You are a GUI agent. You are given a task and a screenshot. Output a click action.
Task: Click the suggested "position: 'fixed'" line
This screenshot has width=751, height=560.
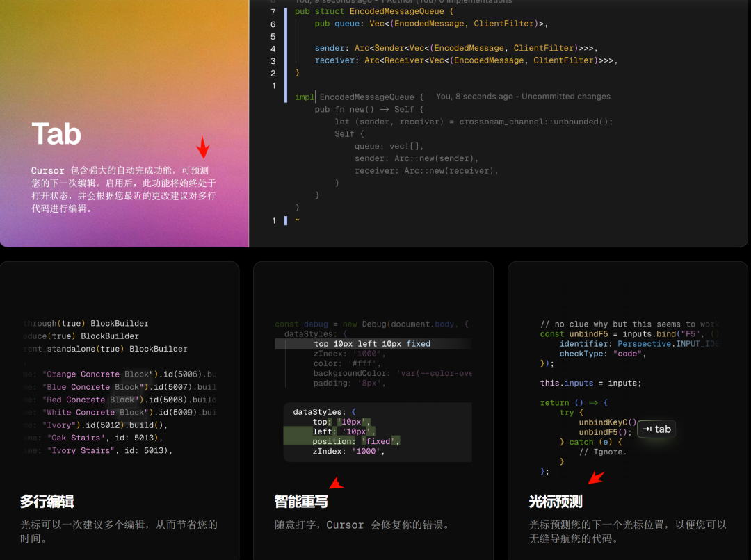pyautogui.click(x=356, y=441)
